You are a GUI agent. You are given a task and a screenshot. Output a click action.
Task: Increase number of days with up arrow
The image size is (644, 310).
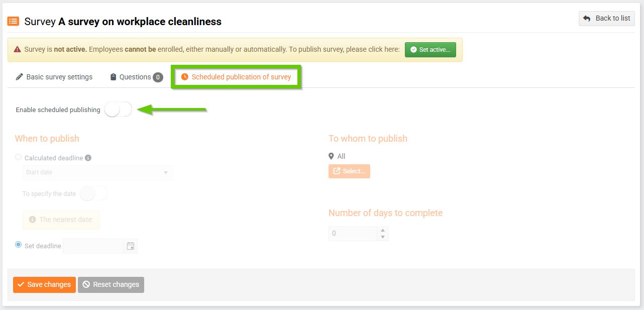point(383,231)
